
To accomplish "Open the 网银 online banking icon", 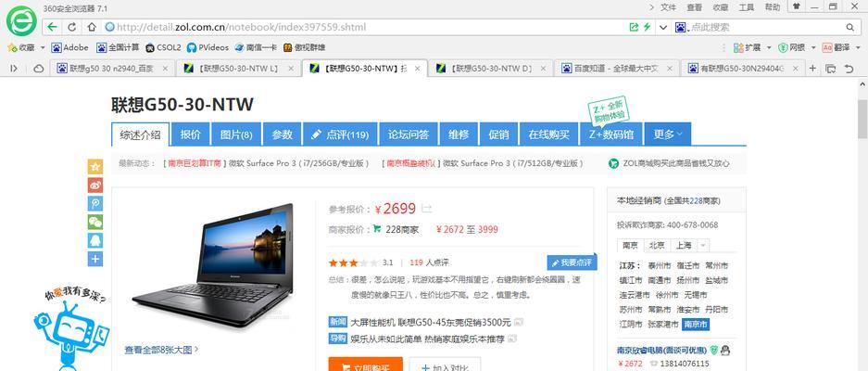I will (792, 47).
